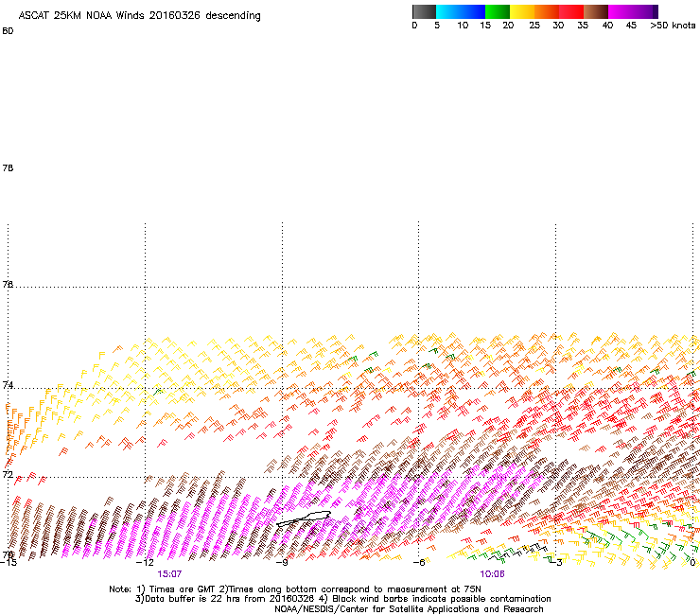Click the '45' label under the color bar

(x=631, y=26)
